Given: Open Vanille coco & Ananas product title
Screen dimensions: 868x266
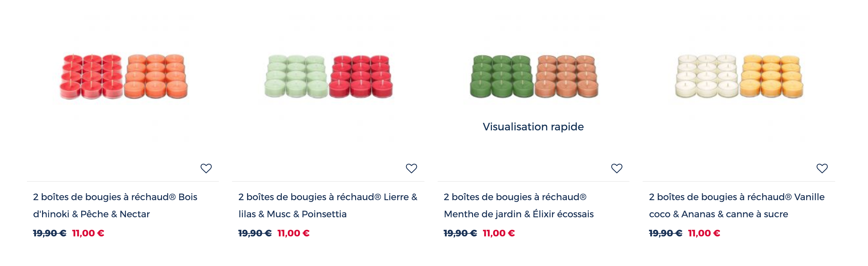Looking at the screenshot, I should pos(737,205).
